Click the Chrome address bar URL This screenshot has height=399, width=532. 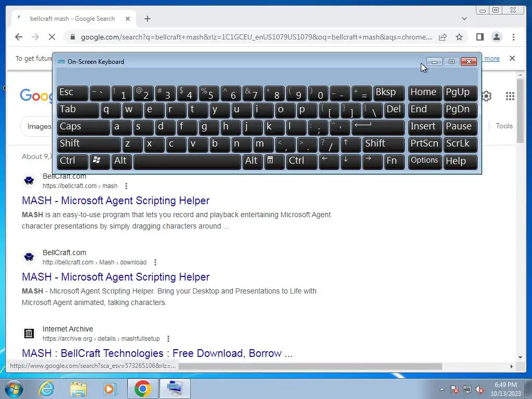pos(257,37)
